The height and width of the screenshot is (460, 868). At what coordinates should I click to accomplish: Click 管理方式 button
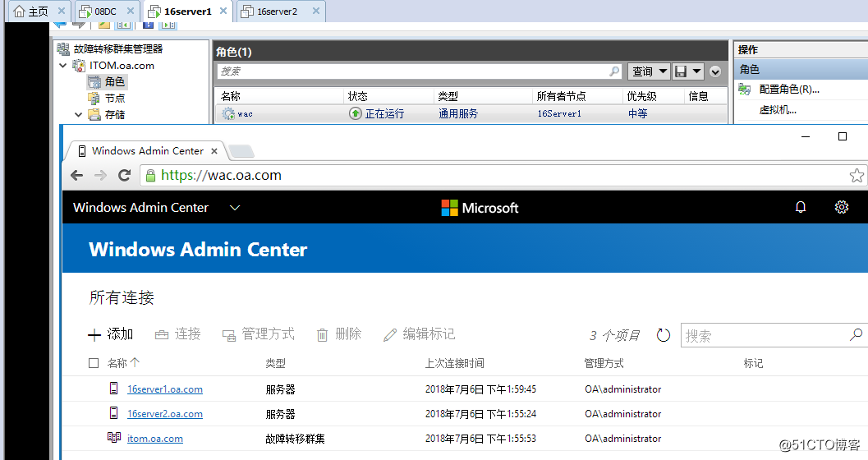(x=259, y=334)
